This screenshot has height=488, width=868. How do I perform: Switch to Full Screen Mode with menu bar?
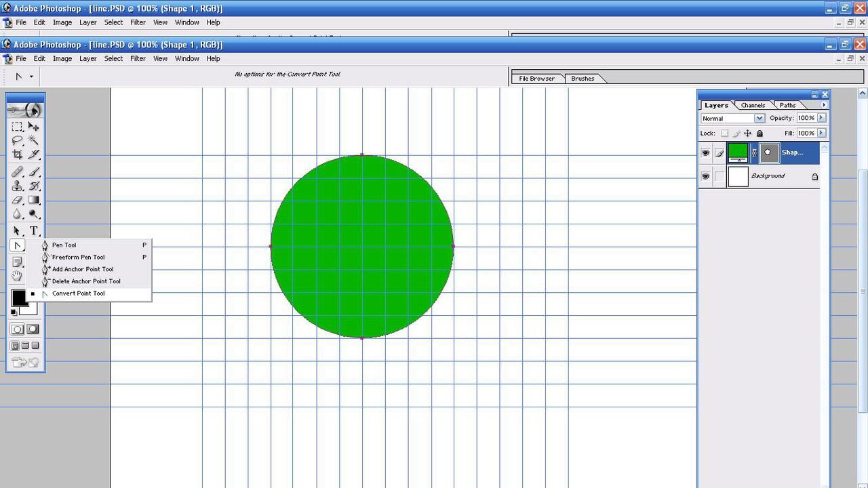point(25,346)
